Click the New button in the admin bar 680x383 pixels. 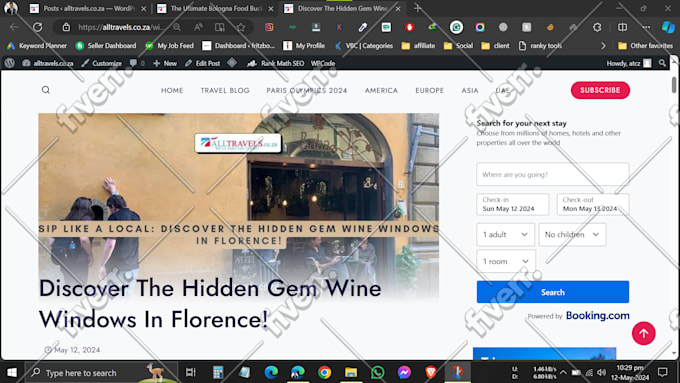[165, 63]
